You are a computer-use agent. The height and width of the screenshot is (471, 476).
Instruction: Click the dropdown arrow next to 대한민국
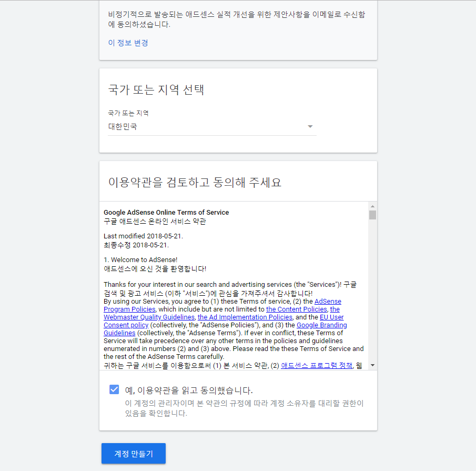tap(310, 127)
